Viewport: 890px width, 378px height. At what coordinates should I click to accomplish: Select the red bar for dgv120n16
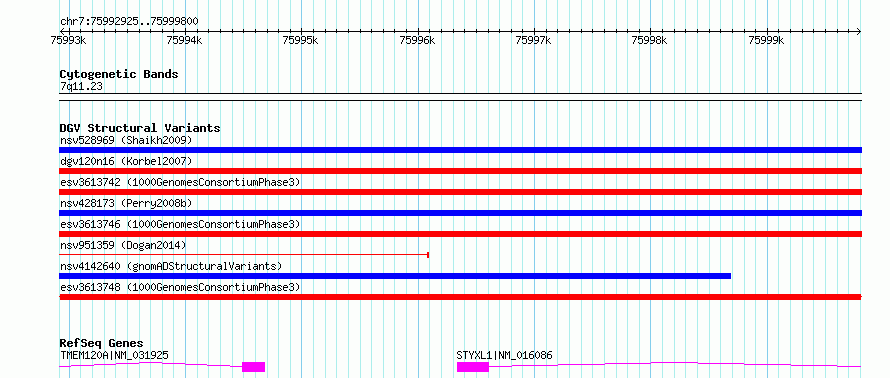click(460, 171)
